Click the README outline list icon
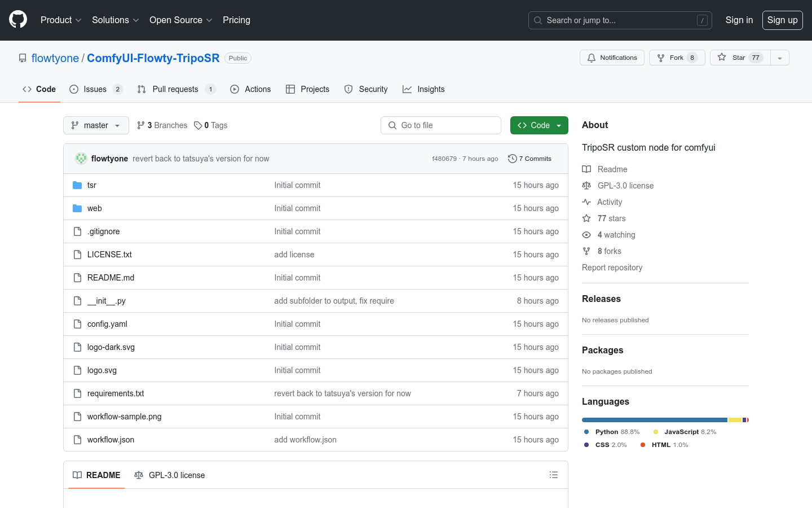 click(x=553, y=475)
